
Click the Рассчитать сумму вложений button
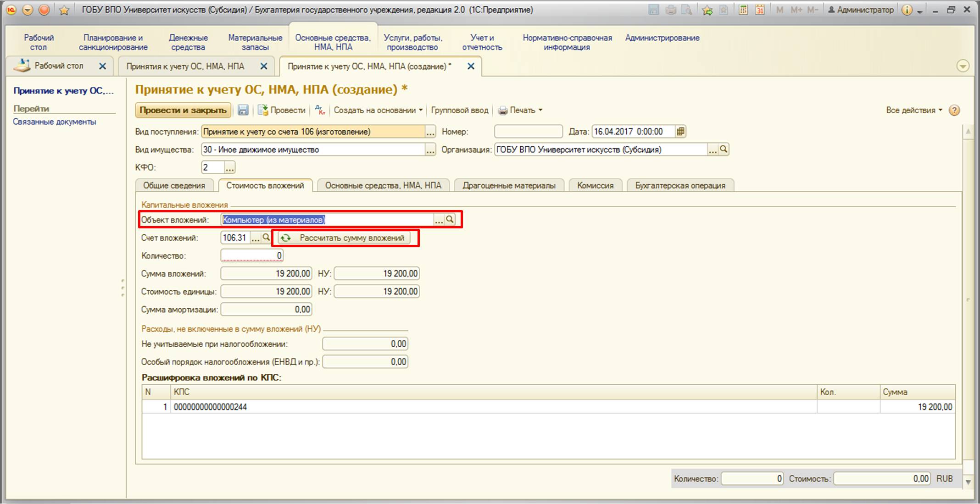tap(344, 238)
